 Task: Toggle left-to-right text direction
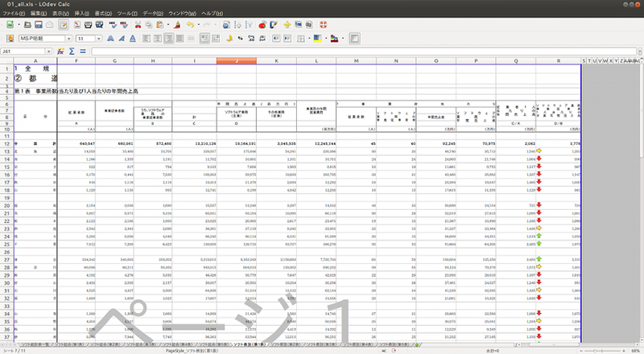coord(204,38)
